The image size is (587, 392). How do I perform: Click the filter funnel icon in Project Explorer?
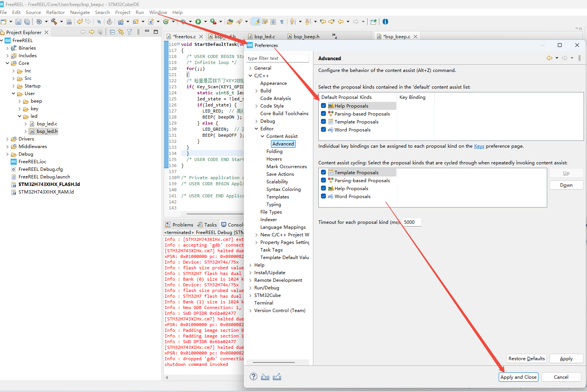130,32
